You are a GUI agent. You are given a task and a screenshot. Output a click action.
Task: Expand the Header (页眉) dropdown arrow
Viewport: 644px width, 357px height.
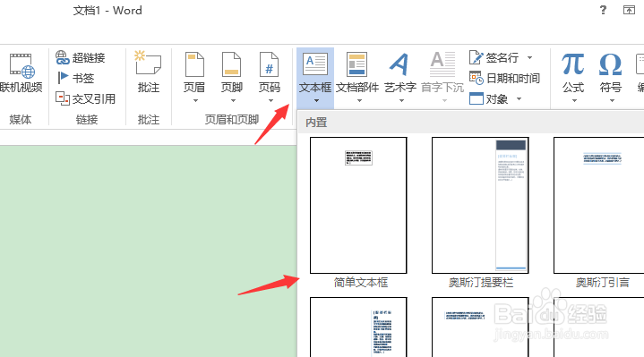point(195,100)
